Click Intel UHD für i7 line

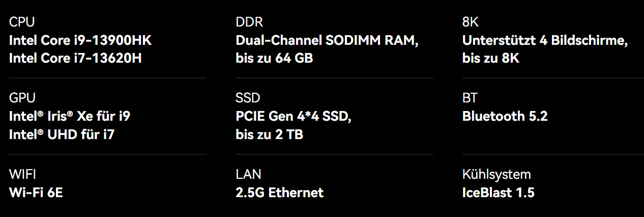(65, 134)
